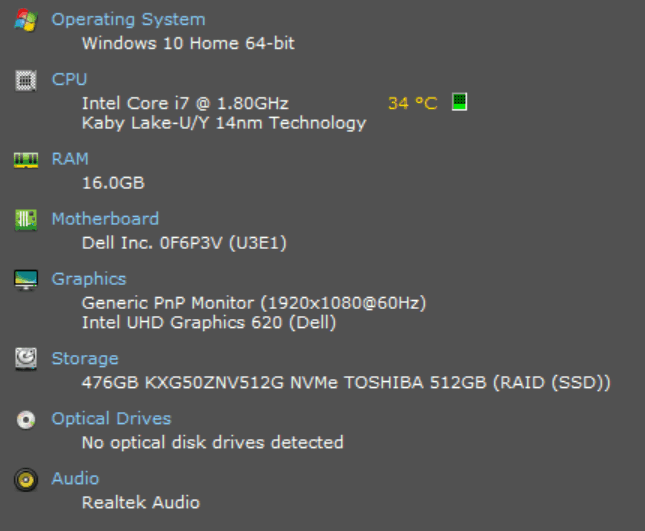Click the Windows logo Operating System icon
This screenshot has width=645, height=531.
pyautogui.click(x=26, y=20)
